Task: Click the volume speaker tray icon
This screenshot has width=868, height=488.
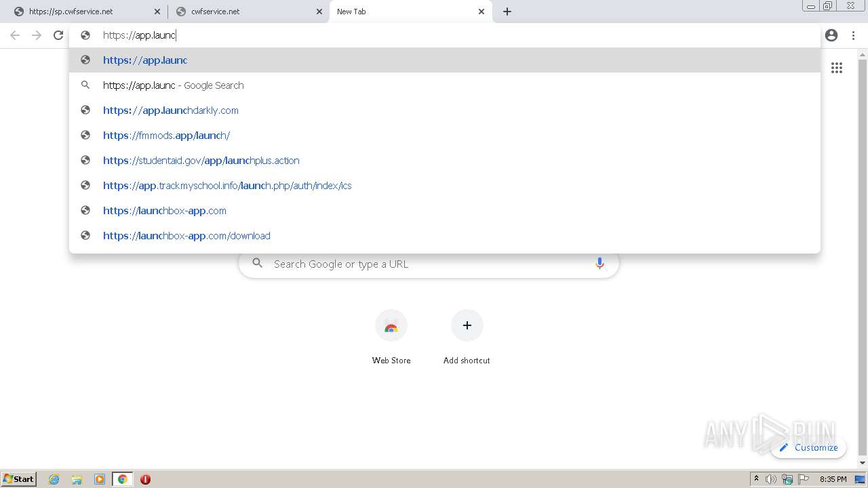Action: click(771, 479)
